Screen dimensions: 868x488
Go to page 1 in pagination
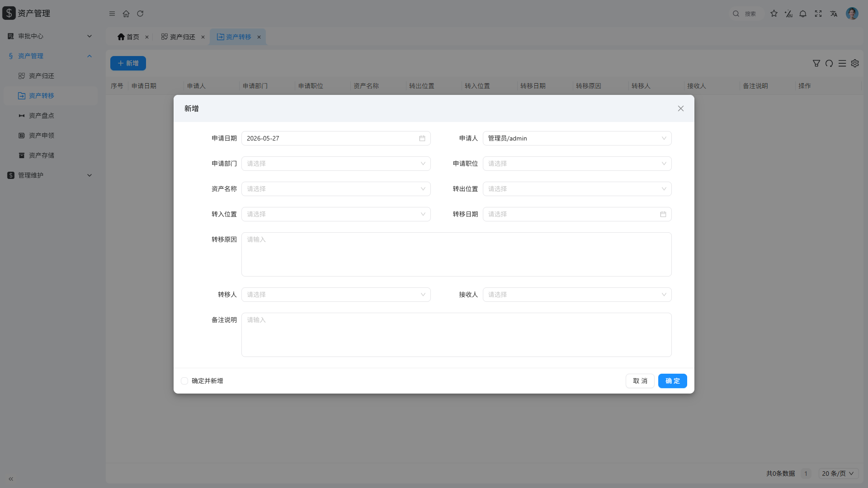click(x=806, y=474)
